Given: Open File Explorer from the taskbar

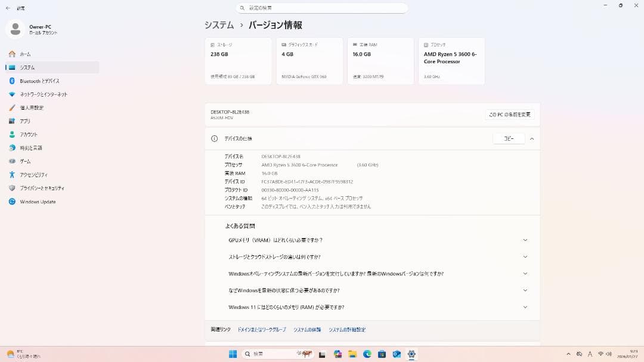Looking at the screenshot, I should click(x=352, y=354).
